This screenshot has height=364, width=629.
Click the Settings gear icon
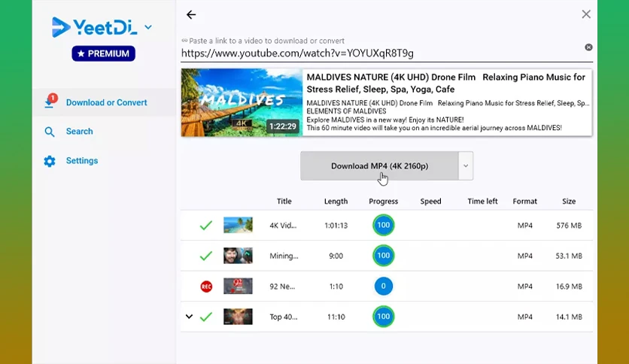click(x=50, y=161)
